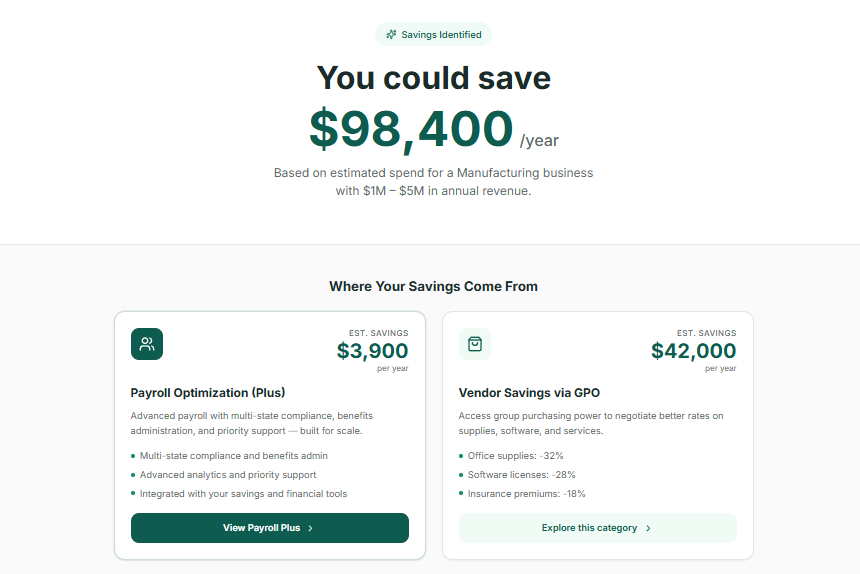Click the sparkle icon in Savings Identified badge
860x574 pixels.
click(x=391, y=35)
